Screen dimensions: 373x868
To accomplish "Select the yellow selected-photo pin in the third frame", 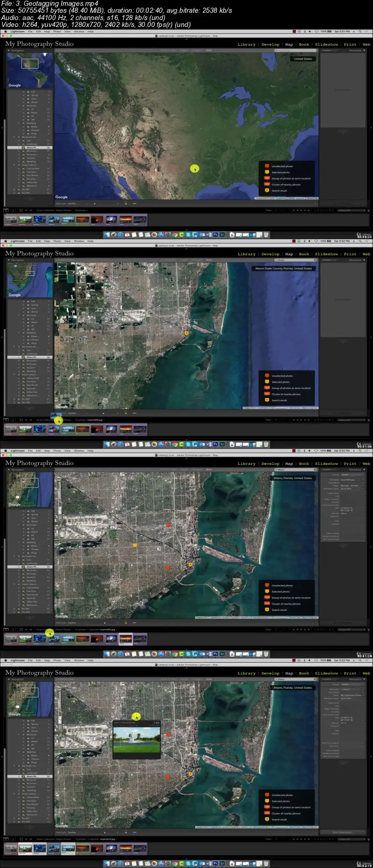I will click(x=135, y=545).
